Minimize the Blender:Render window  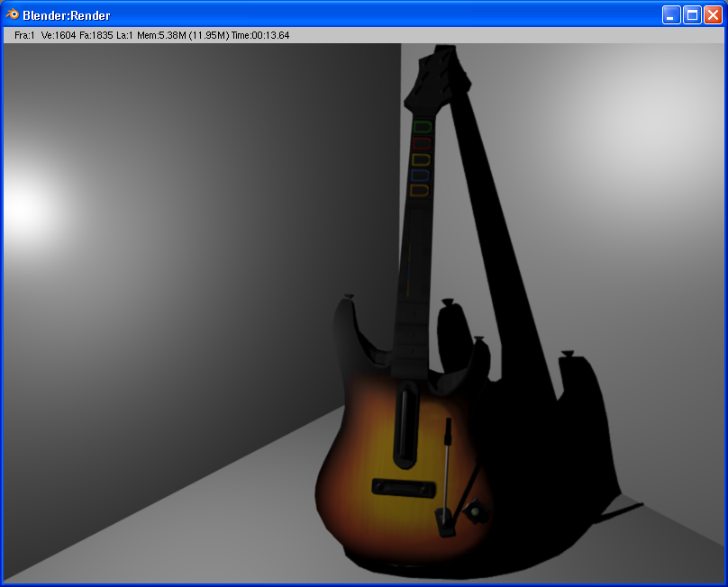tap(671, 15)
